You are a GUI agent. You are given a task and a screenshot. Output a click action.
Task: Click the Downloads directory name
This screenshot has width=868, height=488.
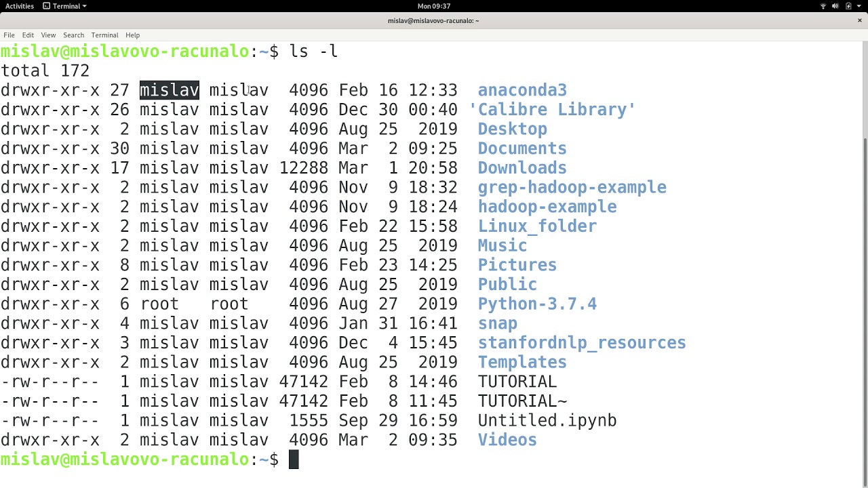coord(522,168)
